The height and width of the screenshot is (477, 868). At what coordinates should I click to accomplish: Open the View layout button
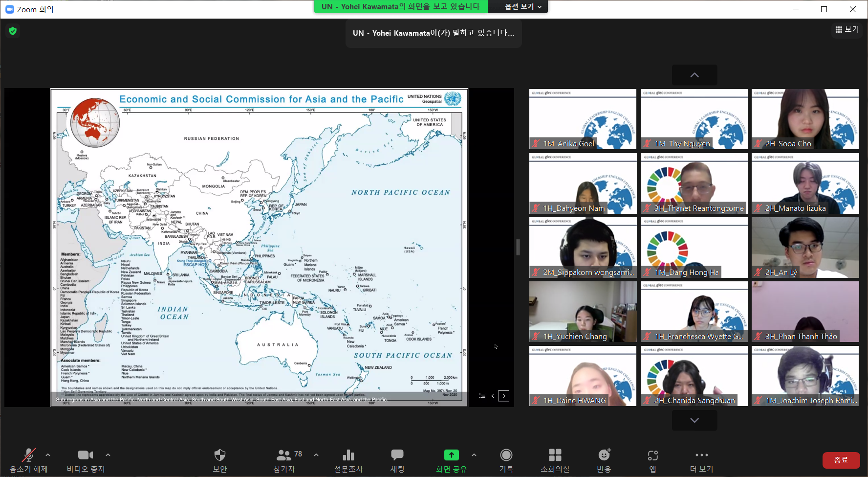pos(847,29)
